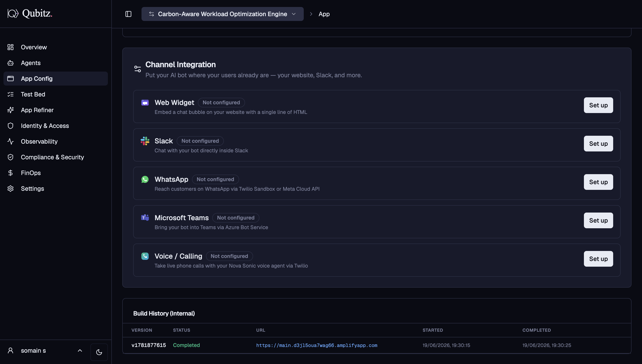The width and height of the screenshot is (642, 364).
Task: Toggle the sidebar panel icon
Action: [128, 14]
